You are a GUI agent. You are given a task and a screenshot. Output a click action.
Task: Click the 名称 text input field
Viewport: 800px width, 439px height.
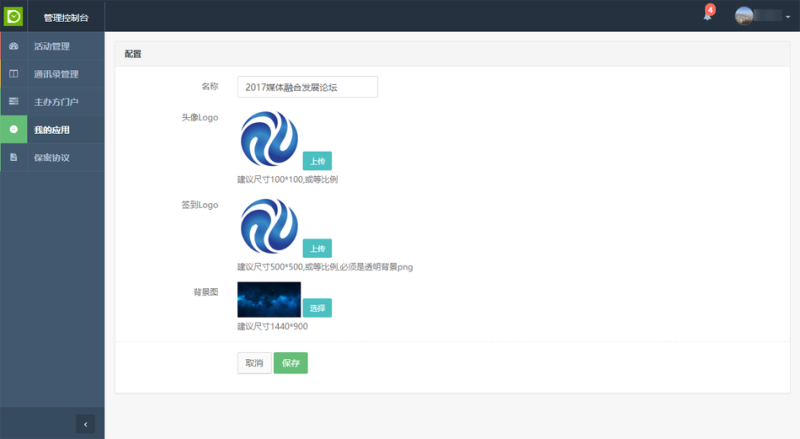click(307, 87)
